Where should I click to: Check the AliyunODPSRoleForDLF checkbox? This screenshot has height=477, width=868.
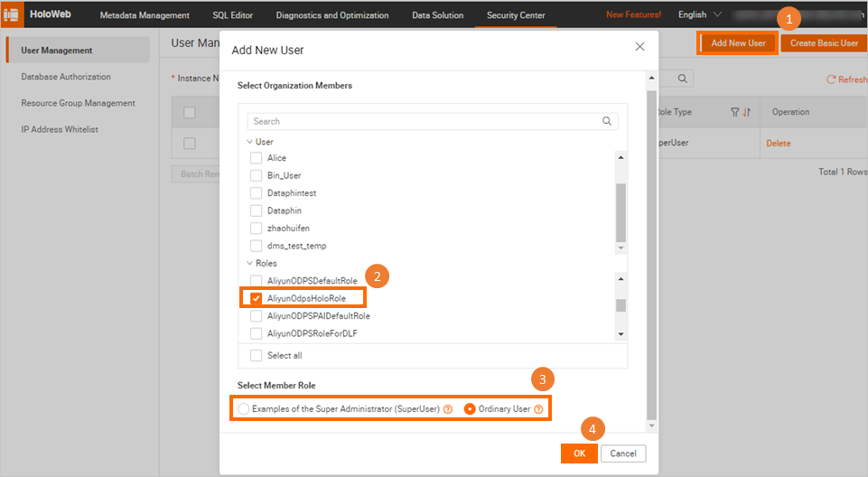[x=256, y=333]
